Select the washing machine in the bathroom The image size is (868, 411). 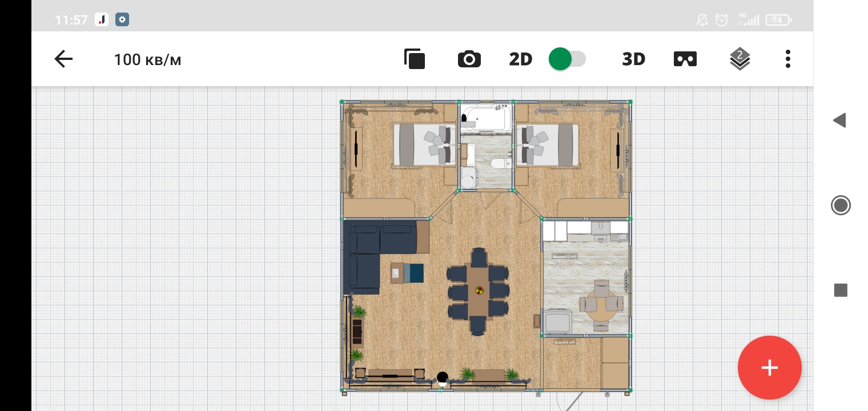pos(468,178)
